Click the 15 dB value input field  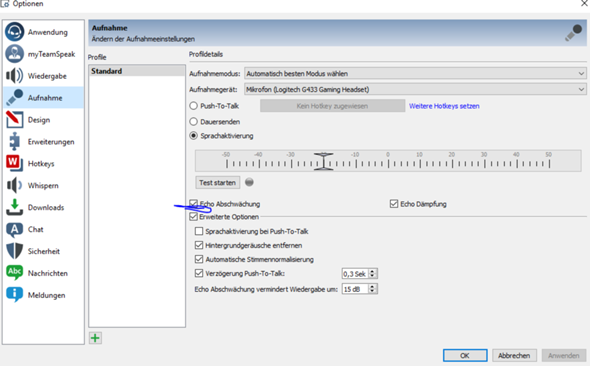pyautogui.click(x=355, y=289)
